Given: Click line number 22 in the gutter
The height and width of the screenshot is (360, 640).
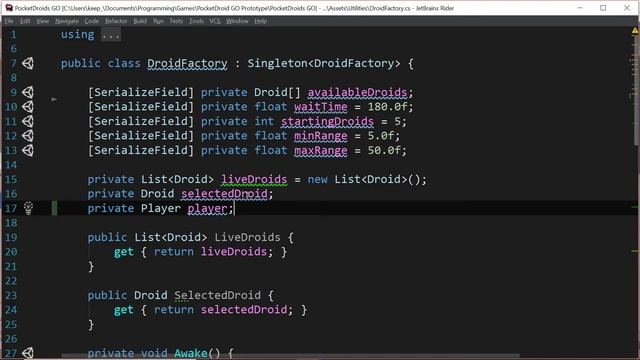Looking at the screenshot, I should pos(11,281).
